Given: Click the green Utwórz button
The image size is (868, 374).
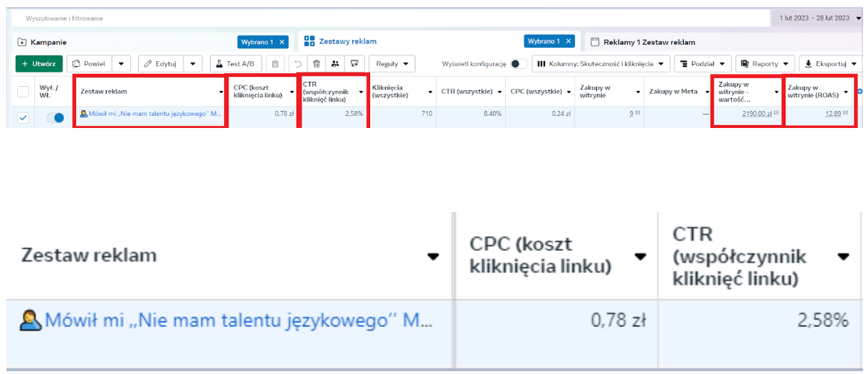Looking at the screenshot, I should click(x=39, y=63).
